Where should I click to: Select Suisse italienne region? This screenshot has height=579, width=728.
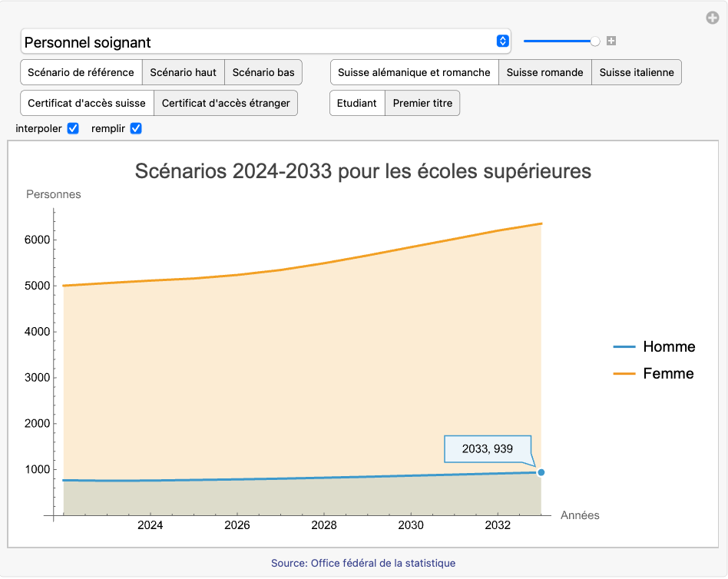click(636, 73)
